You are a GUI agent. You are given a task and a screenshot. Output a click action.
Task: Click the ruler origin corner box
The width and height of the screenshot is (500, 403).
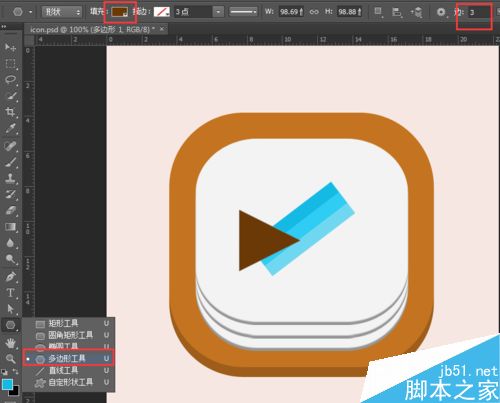coord(29,40)
